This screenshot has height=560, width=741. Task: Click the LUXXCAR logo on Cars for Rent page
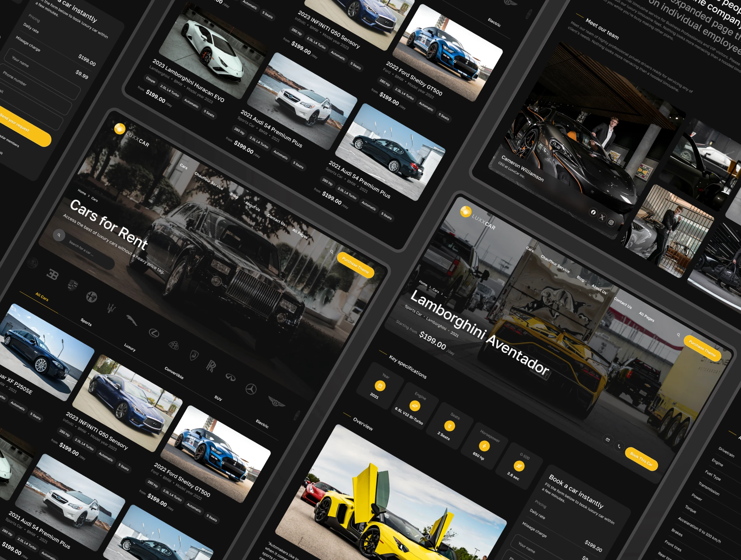click(132, 135)
